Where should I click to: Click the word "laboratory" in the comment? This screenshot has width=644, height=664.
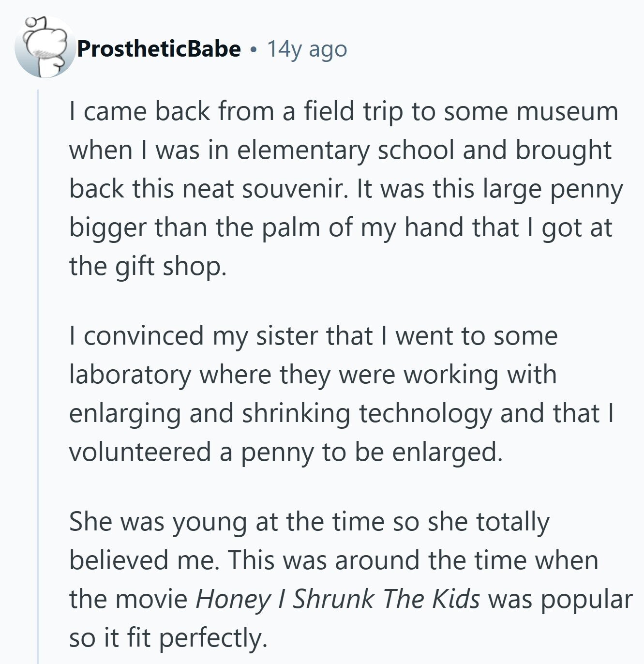click(130, 375)
